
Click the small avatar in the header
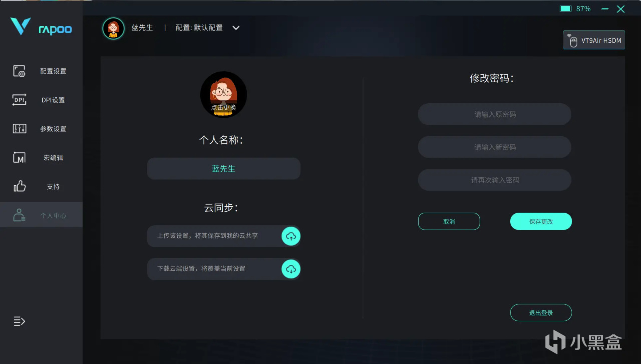point(113,28)
